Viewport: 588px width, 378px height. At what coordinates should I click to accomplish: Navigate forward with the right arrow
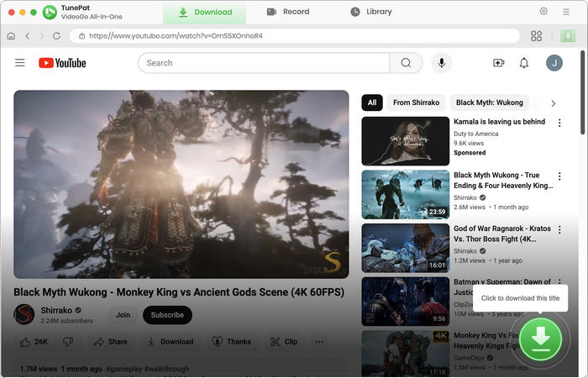(x=42, y=35)
